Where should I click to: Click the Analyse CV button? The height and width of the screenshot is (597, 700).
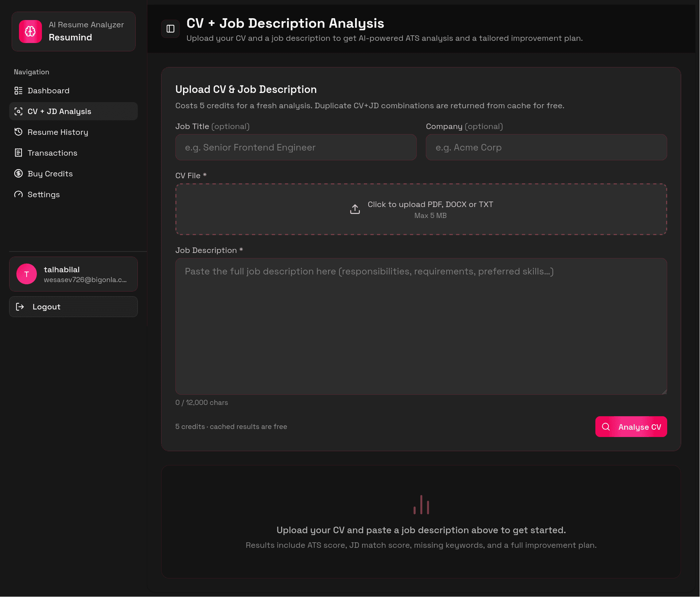[x=631, y=427]
